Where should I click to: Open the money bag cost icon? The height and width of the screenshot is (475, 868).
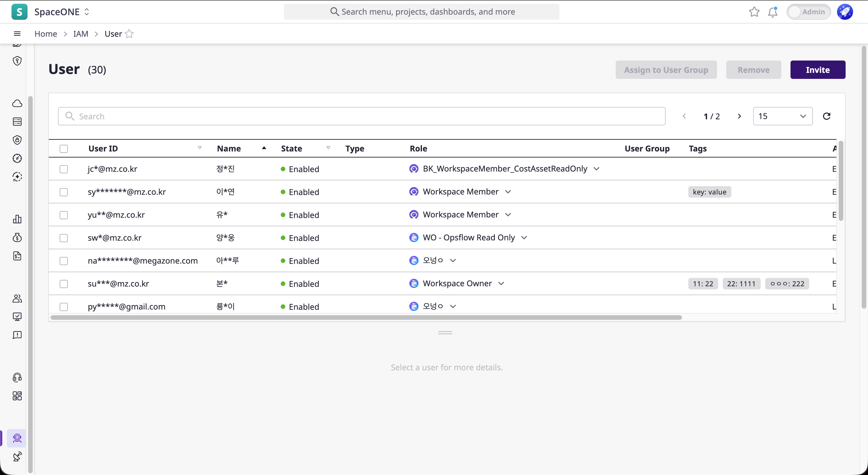[17, 238]
